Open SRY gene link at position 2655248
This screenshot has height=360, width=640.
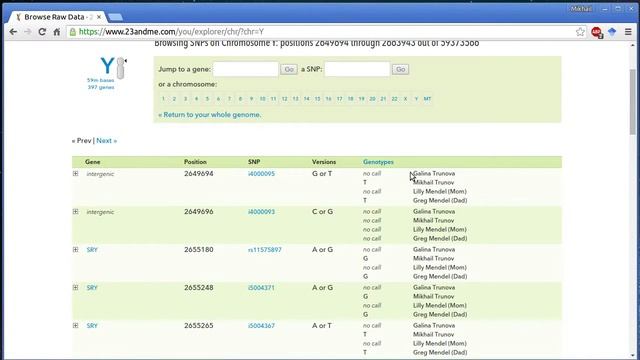coord(92,287)
